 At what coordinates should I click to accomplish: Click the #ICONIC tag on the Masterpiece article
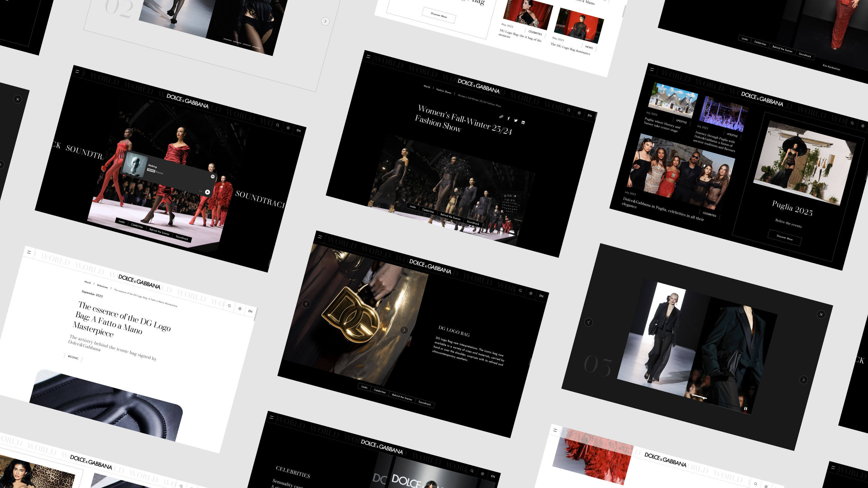point(73,357)
